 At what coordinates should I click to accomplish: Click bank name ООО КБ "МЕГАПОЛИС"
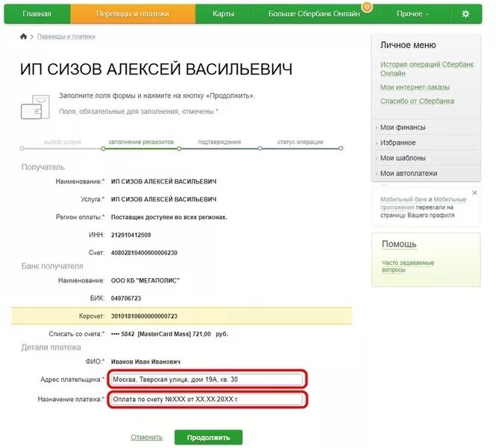coord(145,280)
